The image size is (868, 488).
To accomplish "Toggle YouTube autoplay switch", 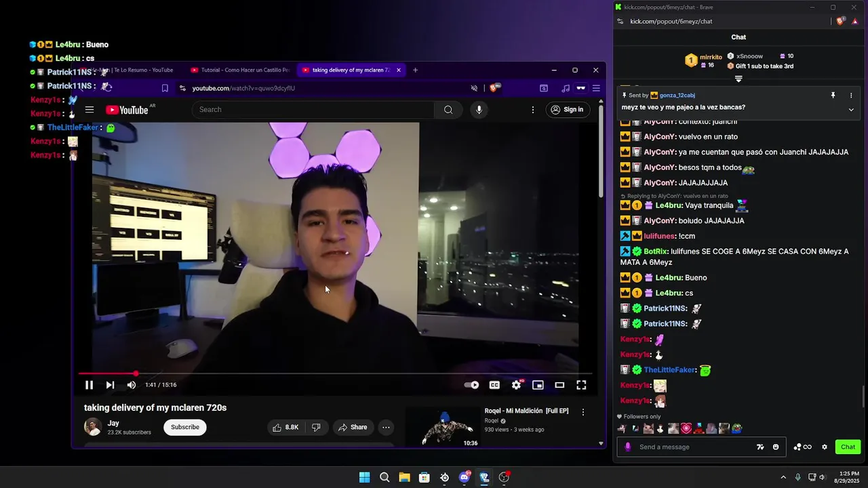I will click(x=471, y=385).
